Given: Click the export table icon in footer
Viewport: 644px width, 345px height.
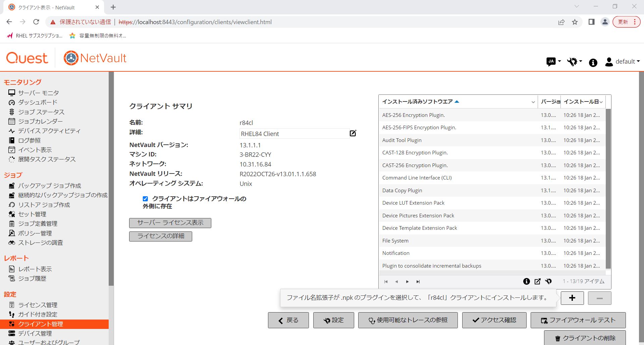Looking at the screenshot, I should point(537,281).
